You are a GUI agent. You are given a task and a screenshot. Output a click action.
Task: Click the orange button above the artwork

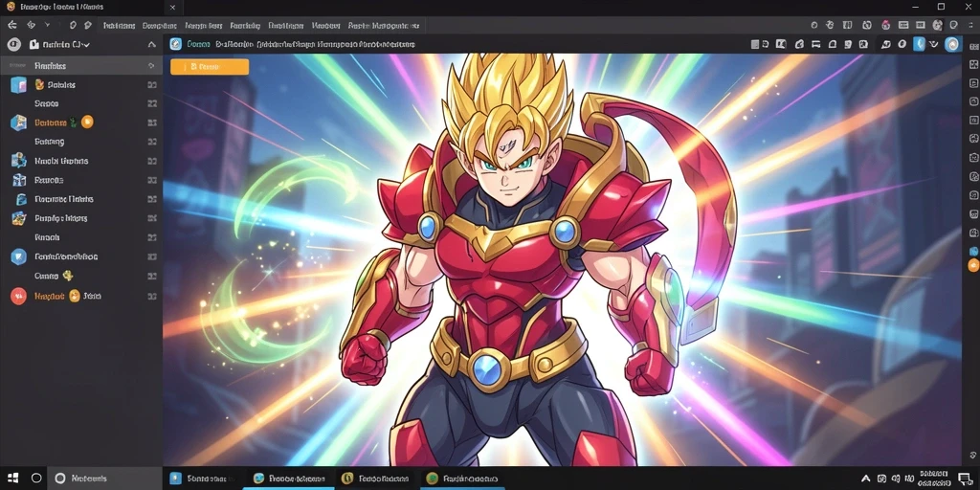[210, 66]
